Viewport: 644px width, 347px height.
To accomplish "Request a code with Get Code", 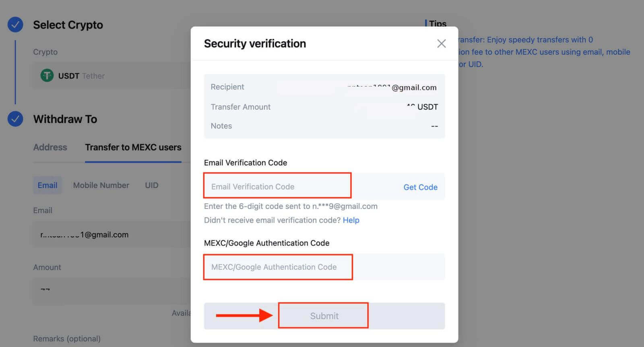I will [x=420, y=187].
